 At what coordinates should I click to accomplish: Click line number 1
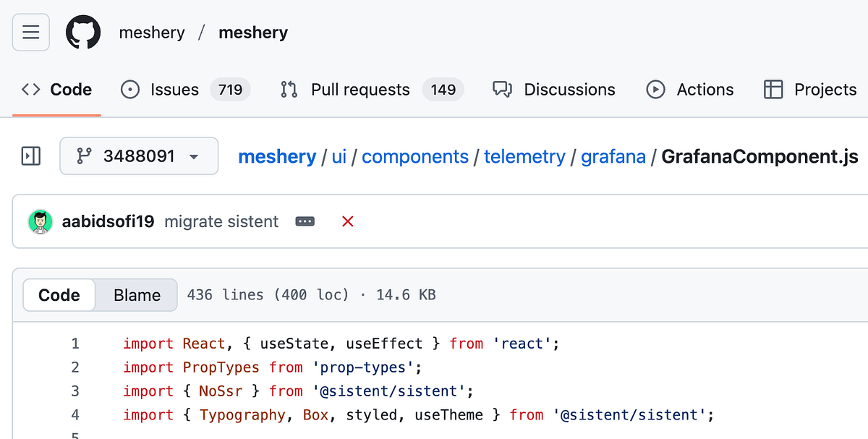[75, 344]
